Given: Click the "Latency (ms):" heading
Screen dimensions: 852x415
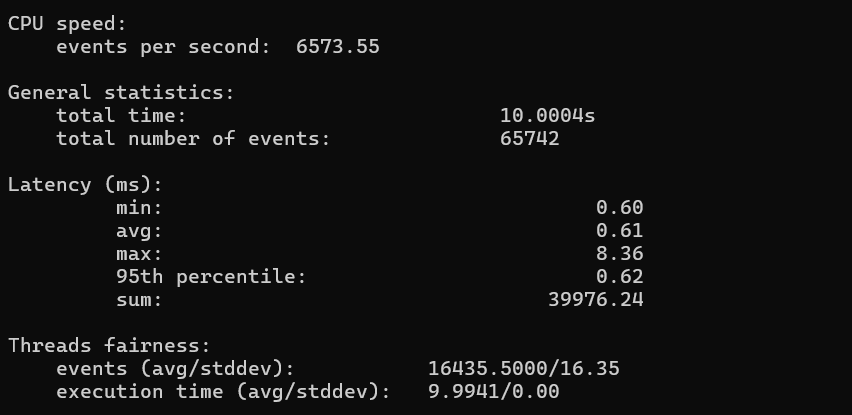Looking at the screenshot, I should 85,184.
